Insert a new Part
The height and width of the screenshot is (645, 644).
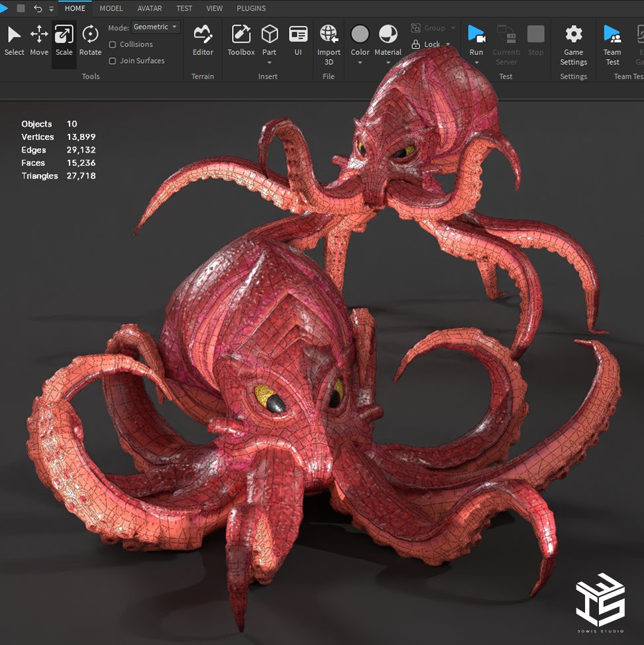[x=269, y=34]
